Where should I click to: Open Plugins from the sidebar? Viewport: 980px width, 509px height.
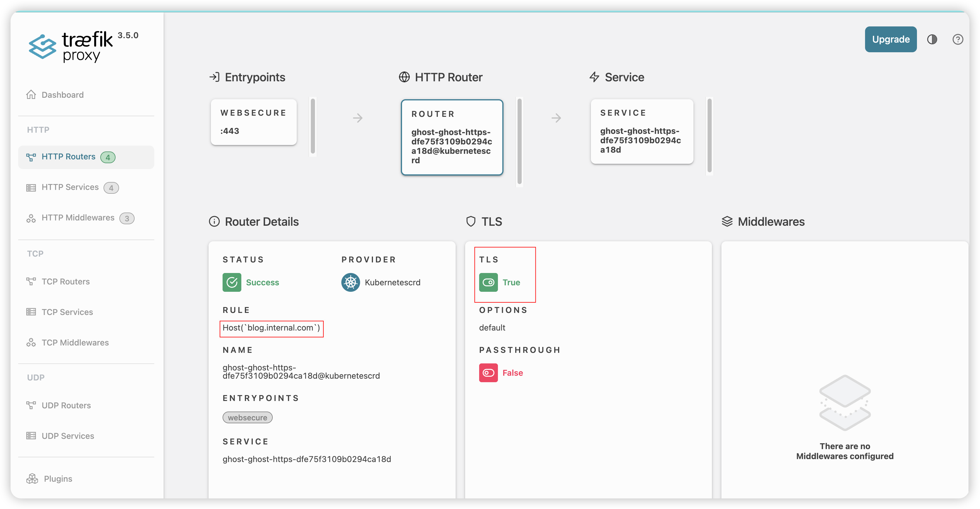coord(58,478)
